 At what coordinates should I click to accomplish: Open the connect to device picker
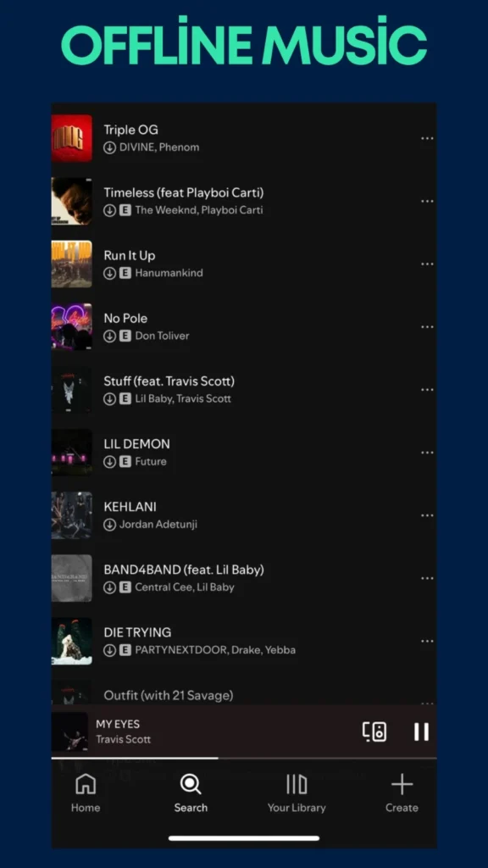click(x=374, y=732)
